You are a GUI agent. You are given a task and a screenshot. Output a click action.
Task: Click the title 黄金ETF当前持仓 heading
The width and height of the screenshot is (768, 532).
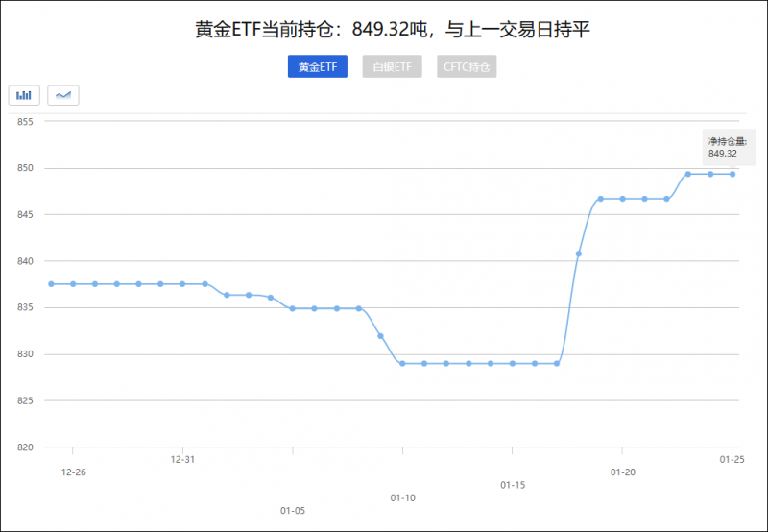pyautogui.click(x=393, y=30)
